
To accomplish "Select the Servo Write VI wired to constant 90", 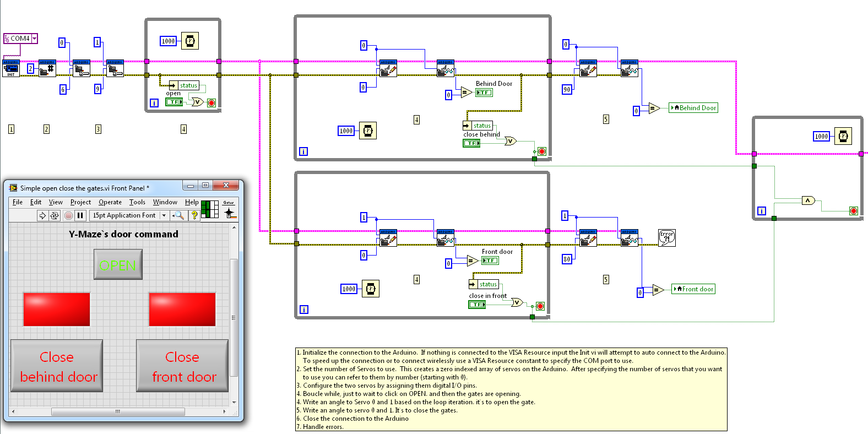I will 588,68.
